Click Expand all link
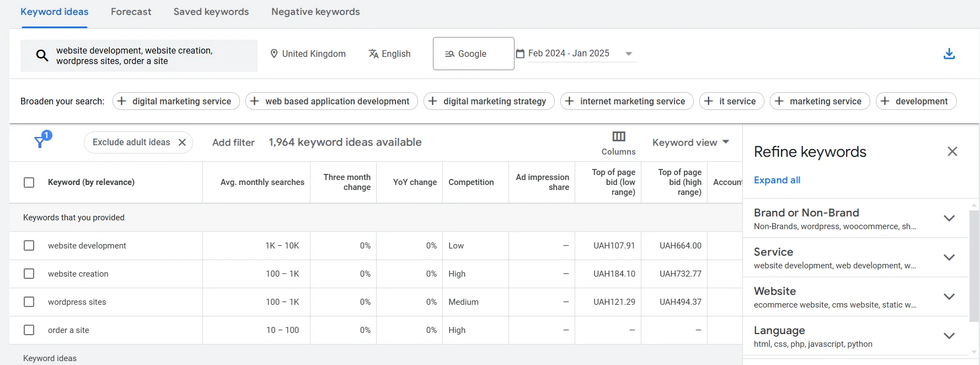Image resolution: width=980 pixels, height=365 pixels. click(777, 180)
